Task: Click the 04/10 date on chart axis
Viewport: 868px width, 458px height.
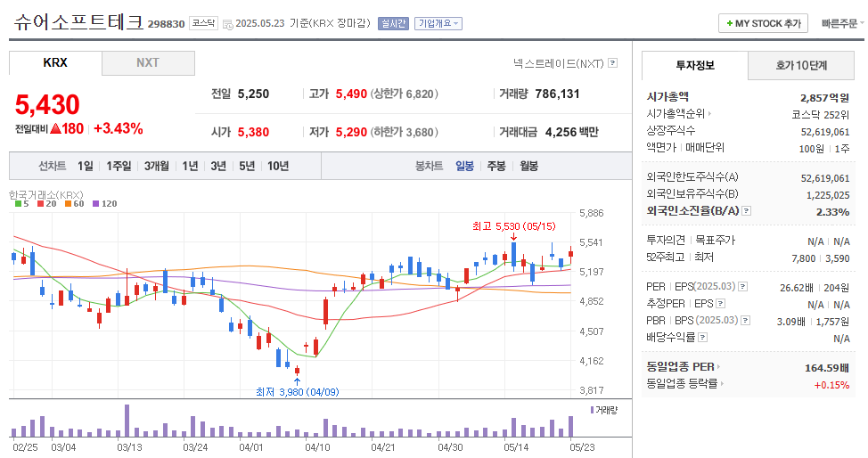Action: (318, 447)
